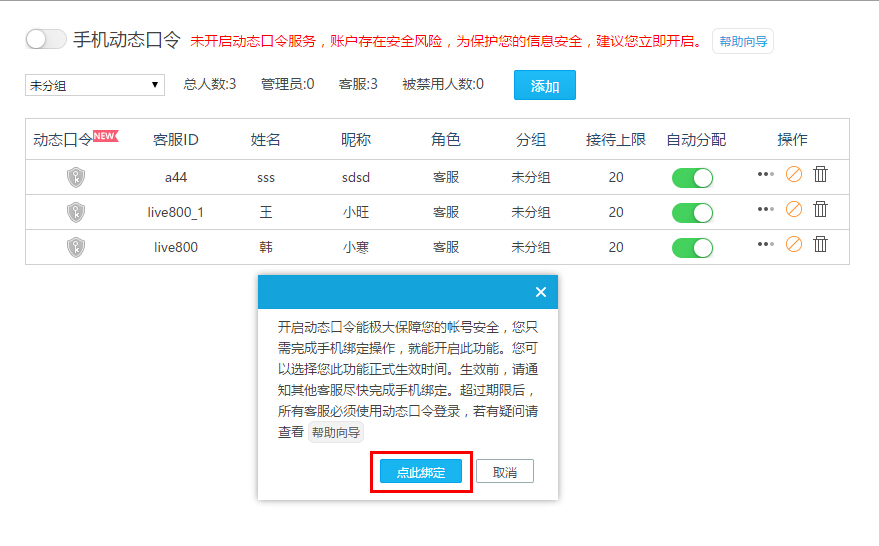The height and width of the screenshot is (546, 879).
Task: Select the agent ID live800 cell
Action: click(x=175, y=247)
